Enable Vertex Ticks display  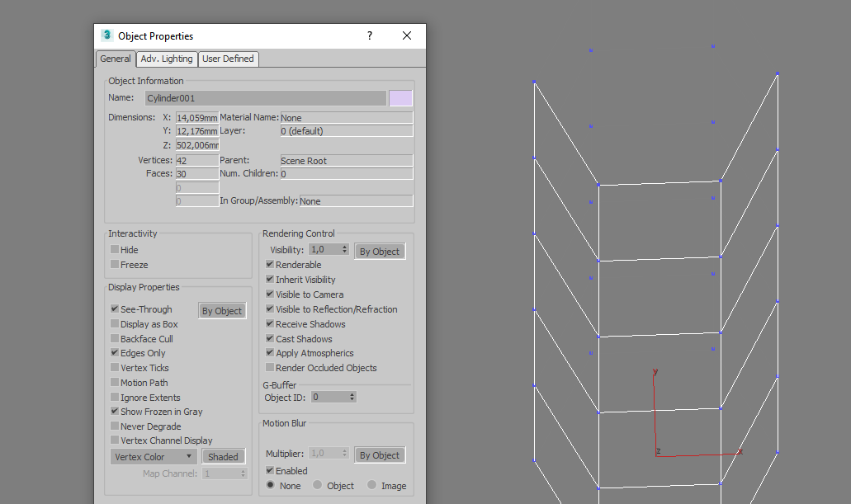pos(115,368)
